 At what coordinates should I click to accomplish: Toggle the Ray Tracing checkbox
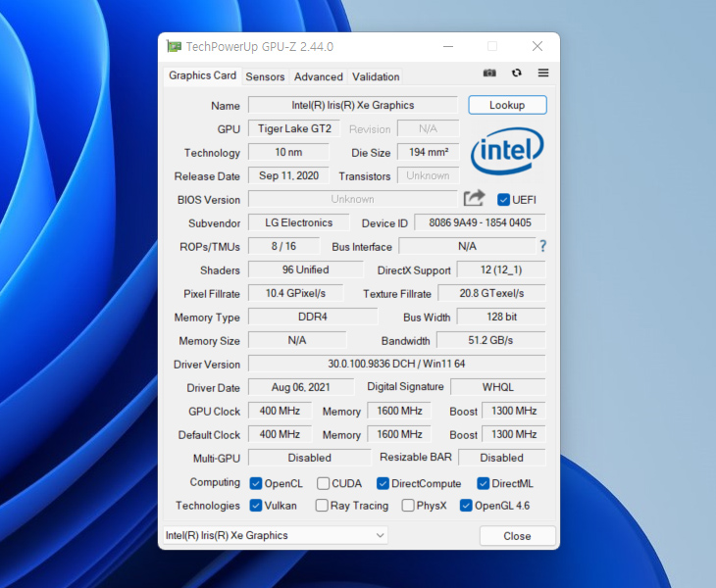pyautogui.click(x=322, y=506)
